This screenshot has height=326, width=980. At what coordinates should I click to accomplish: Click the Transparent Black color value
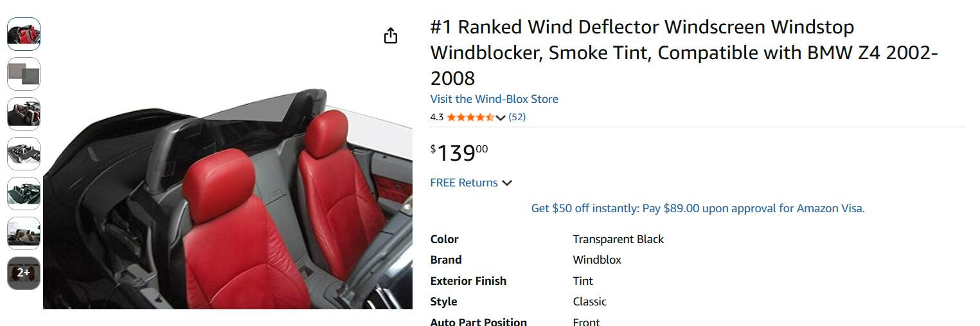618,239
